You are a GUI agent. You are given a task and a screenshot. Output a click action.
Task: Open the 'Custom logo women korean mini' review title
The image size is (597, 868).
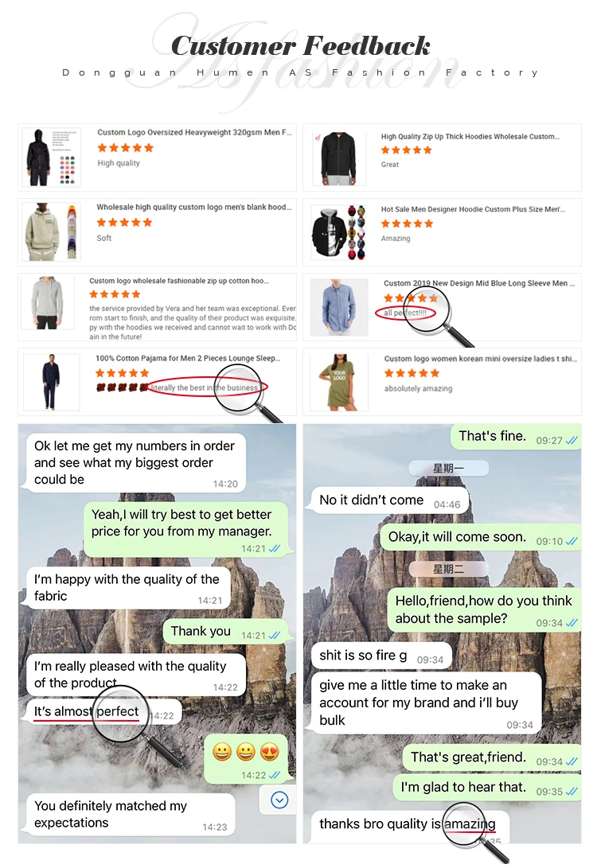pos(480,359)
